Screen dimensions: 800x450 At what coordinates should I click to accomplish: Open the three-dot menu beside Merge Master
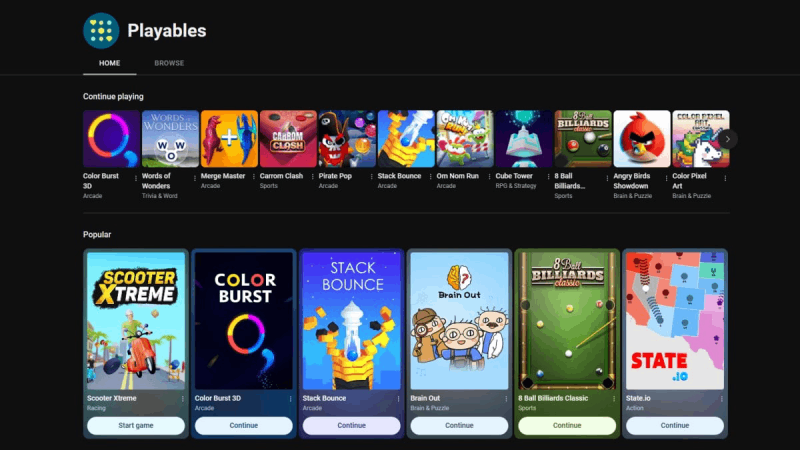coord(254,177)
